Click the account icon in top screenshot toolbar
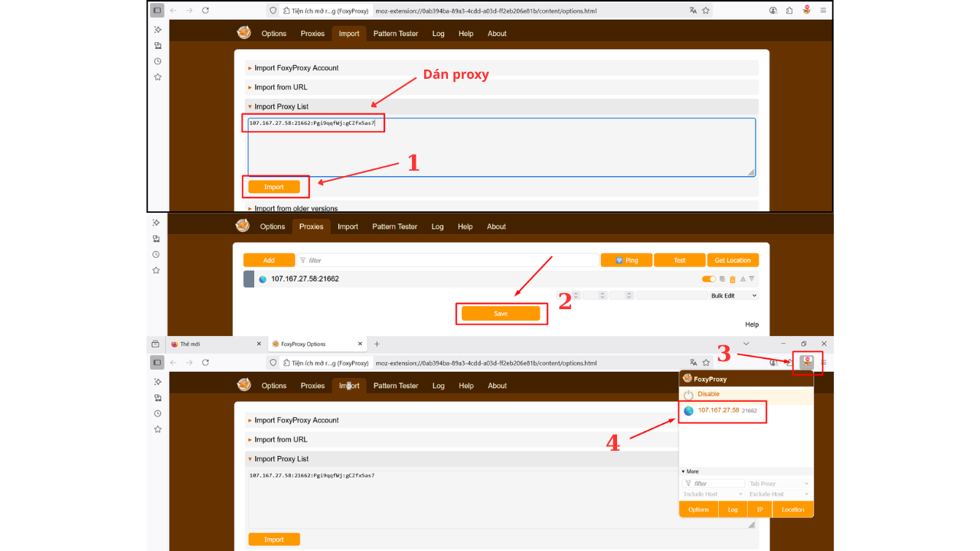 tap(773, 11)
